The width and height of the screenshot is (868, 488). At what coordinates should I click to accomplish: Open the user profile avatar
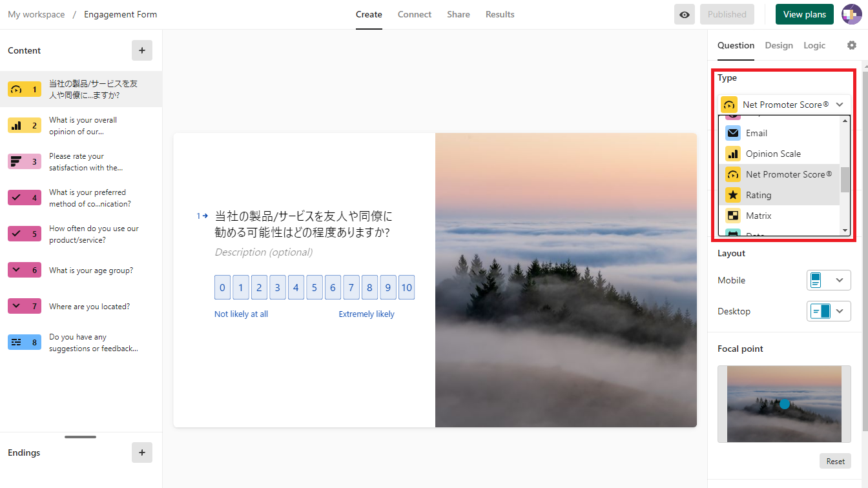[851, 14]
